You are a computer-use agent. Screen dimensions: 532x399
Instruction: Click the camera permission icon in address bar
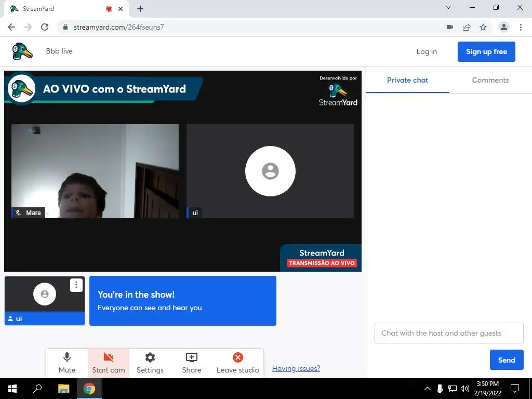coord(450,27)
